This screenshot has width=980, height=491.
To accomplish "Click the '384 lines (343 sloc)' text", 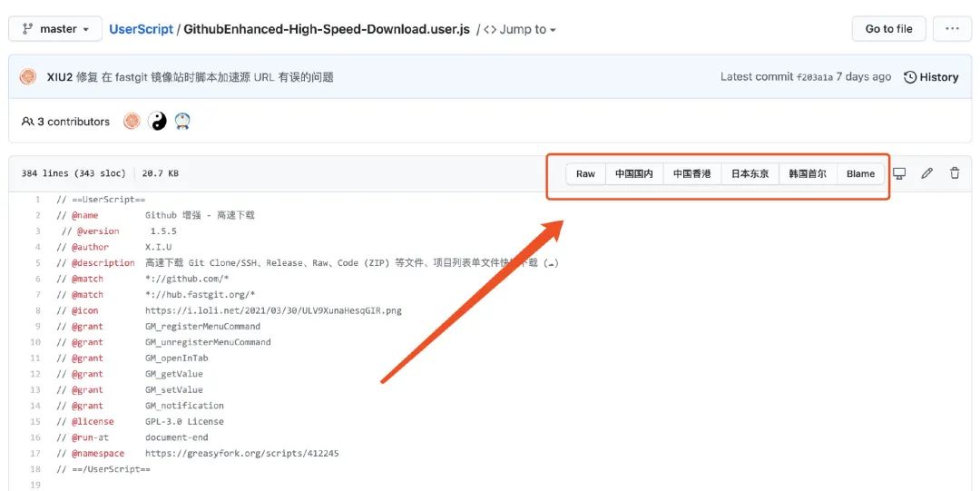I will 73,173.
